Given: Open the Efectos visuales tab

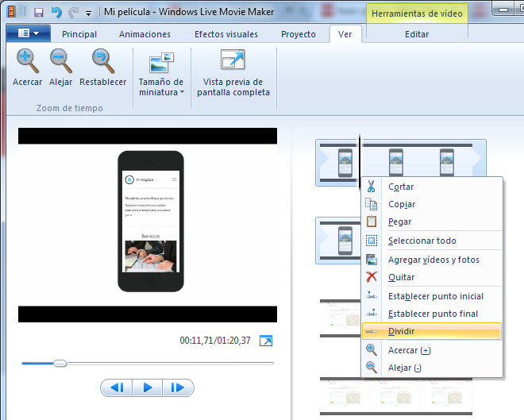Looking at the screenshot, I should [226, 34].
